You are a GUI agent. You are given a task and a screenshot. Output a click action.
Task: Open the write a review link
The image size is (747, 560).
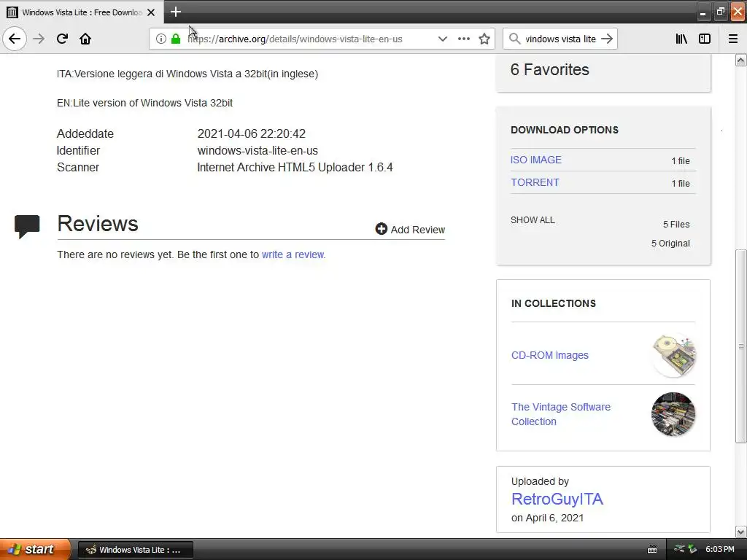293,254
